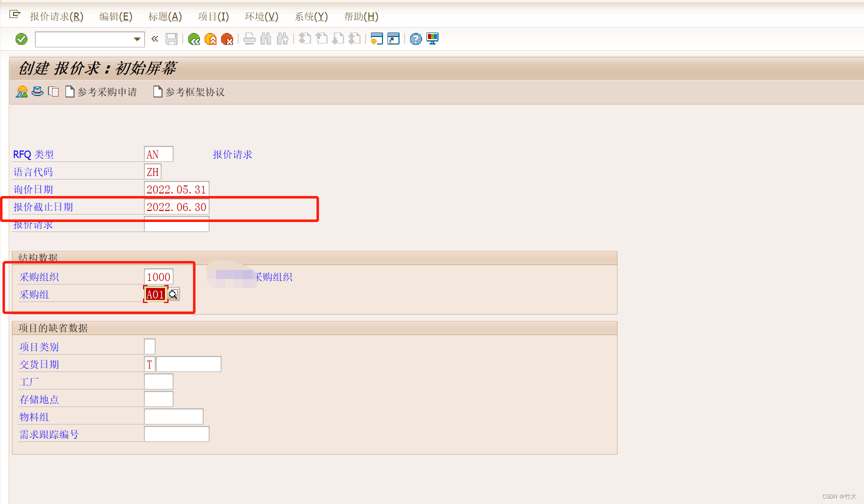Open the command field dropdown arrow
Viewport: 864px width, 504px height.
click(x=137, y=39)
